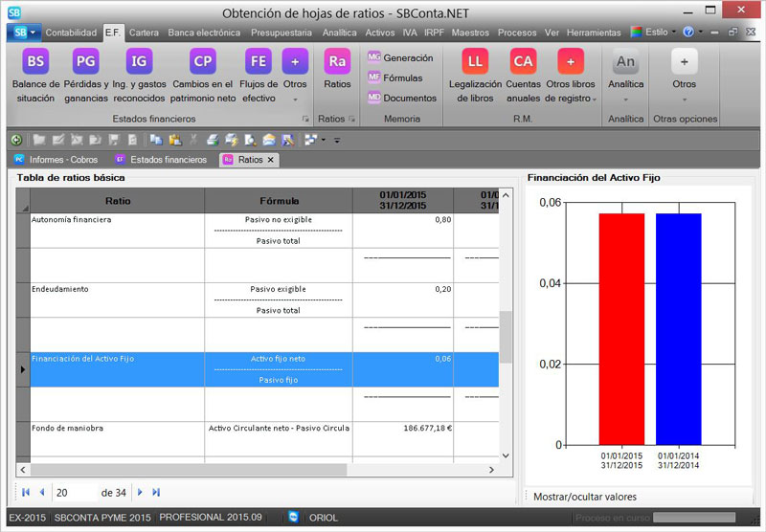Open Flujos de efectivo statement
Image resolution: width=766 pixels, height=532 pixels.
click(259, 62)
